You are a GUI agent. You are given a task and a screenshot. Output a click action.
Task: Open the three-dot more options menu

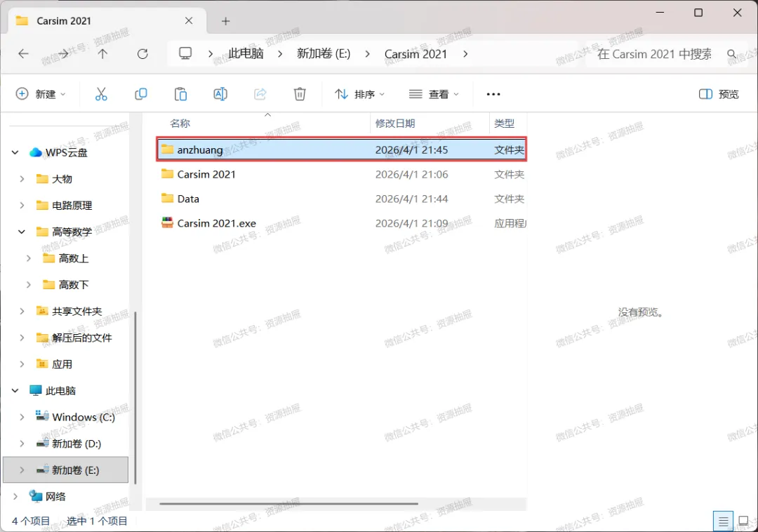pos(493,94)
